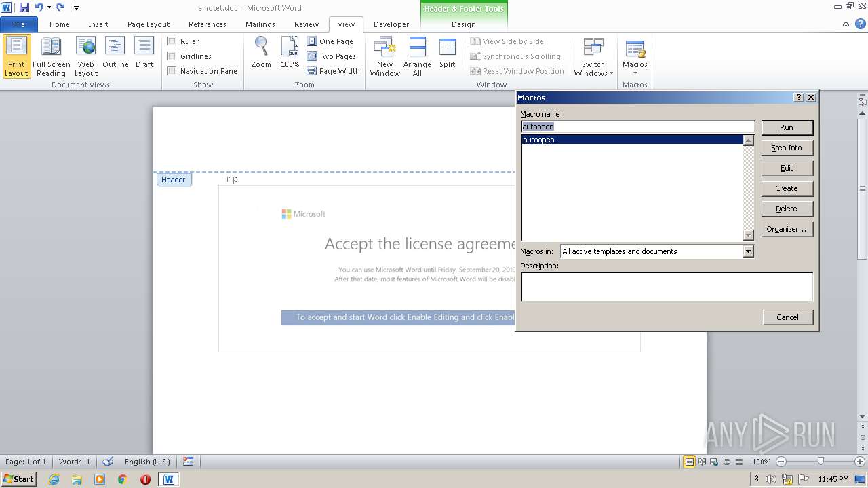Viewport: 868px width, 488px height.
Task: Switch to the Developer tab
Action: (391, 24)
